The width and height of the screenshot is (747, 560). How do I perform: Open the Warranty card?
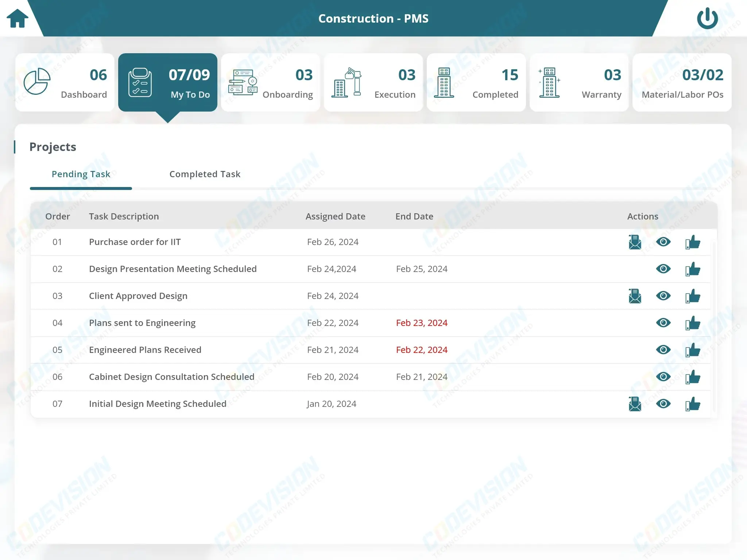579,82
